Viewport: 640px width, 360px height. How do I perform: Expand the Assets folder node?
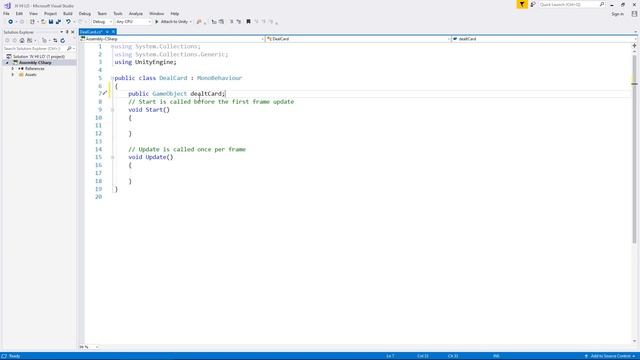point(13,75)
